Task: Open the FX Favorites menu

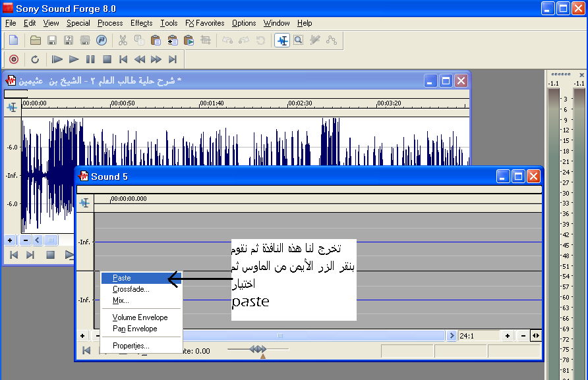Action: click(205, 23)
